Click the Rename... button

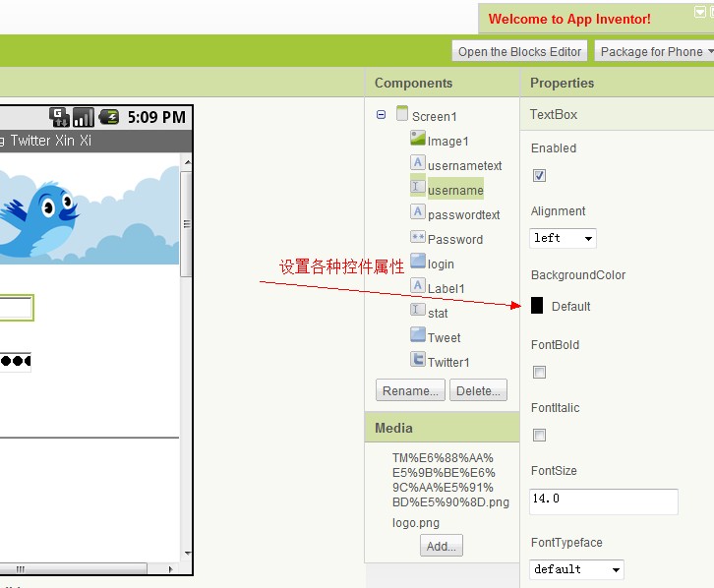point(410,390)
